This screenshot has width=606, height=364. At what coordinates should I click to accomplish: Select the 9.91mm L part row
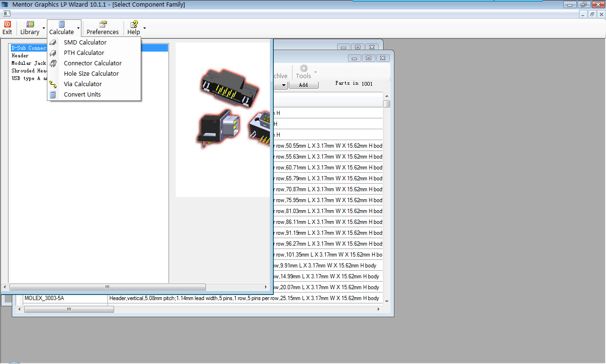click(x=328, y=266)
